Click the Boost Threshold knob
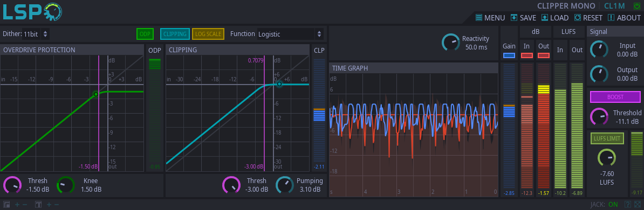Viewport: 644px width, 210px height. tap(599, 116)
